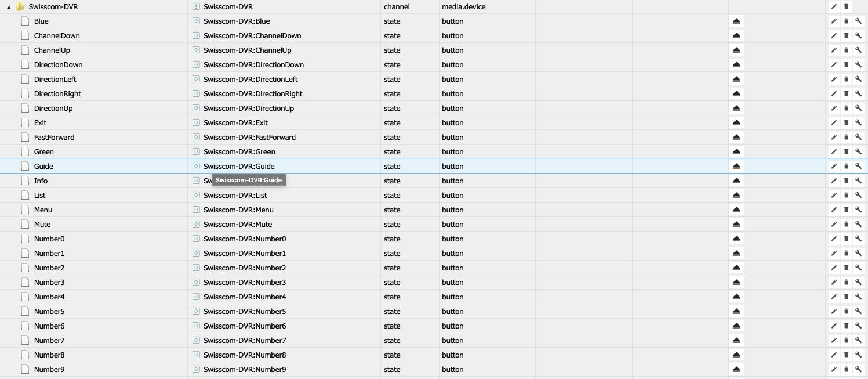Click the state type cell in DirectionUp row
Screen dimensions: 868x379
[392, 108]
